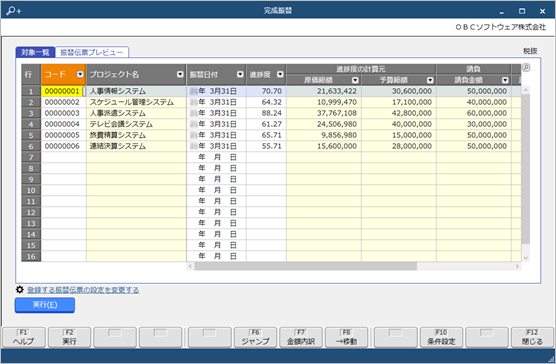The image size is (556, 364).
Task: Click the F8 →移動 function key
Action: pos(346,337)
